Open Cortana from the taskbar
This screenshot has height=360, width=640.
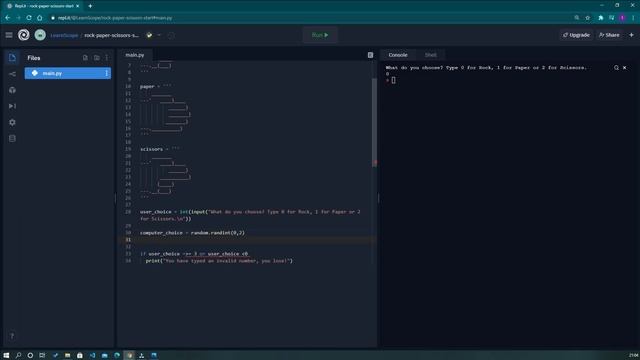(30, 356)
